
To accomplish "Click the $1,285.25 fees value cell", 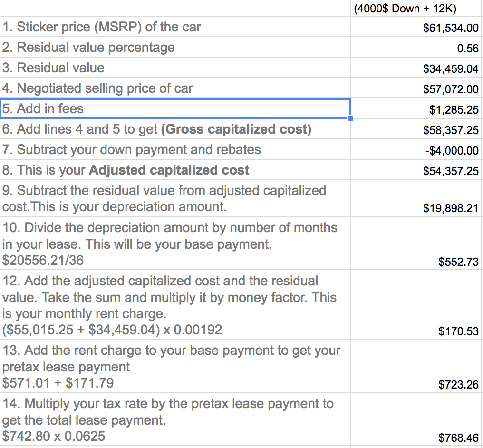I will click(415, 108).
